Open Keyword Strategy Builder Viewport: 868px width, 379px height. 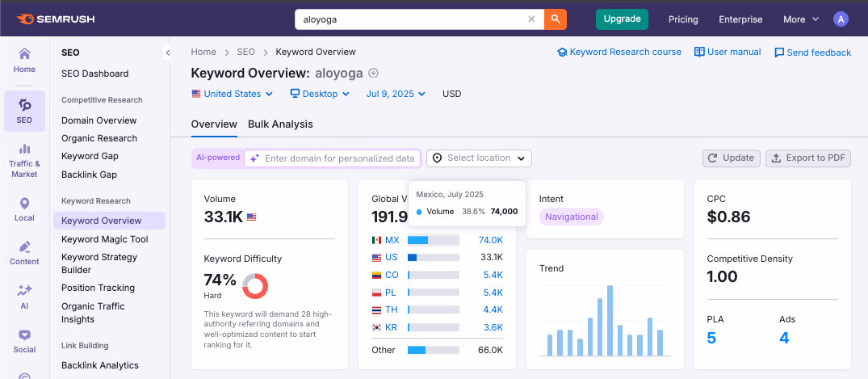99,263
